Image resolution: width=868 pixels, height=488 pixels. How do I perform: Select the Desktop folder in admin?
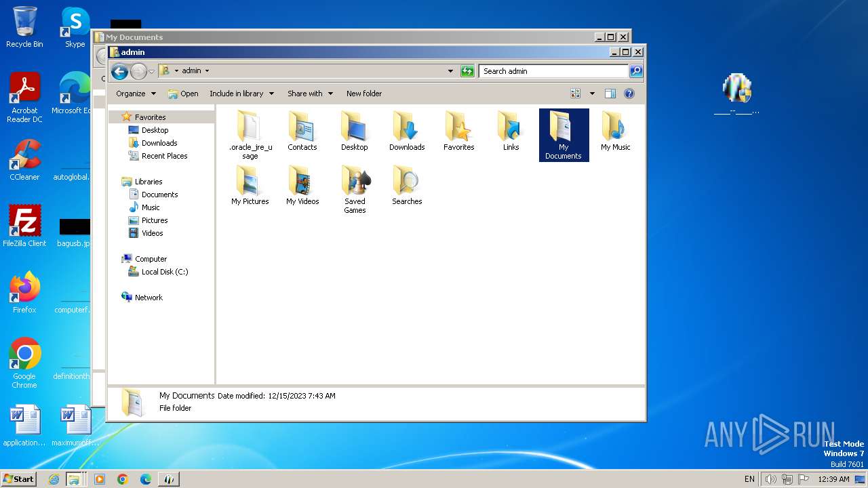pyautogui.click(x=355, y=131)
